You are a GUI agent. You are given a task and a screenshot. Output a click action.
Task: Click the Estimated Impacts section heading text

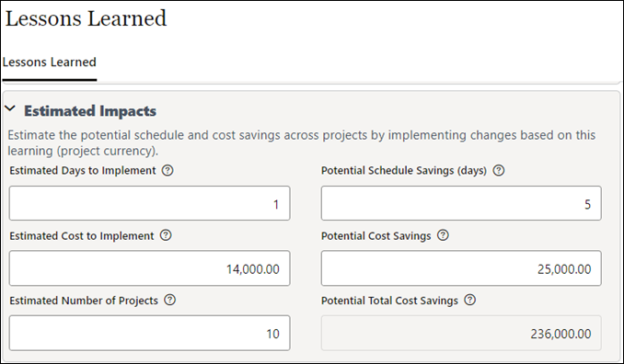(90, 111)
